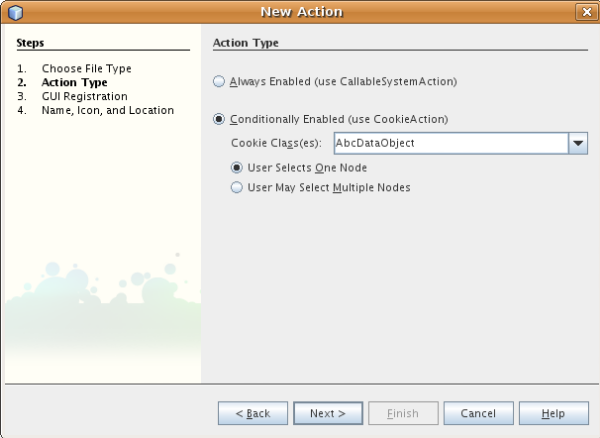
Task: Click the GUI Registration step
Action: click(84, 96)
